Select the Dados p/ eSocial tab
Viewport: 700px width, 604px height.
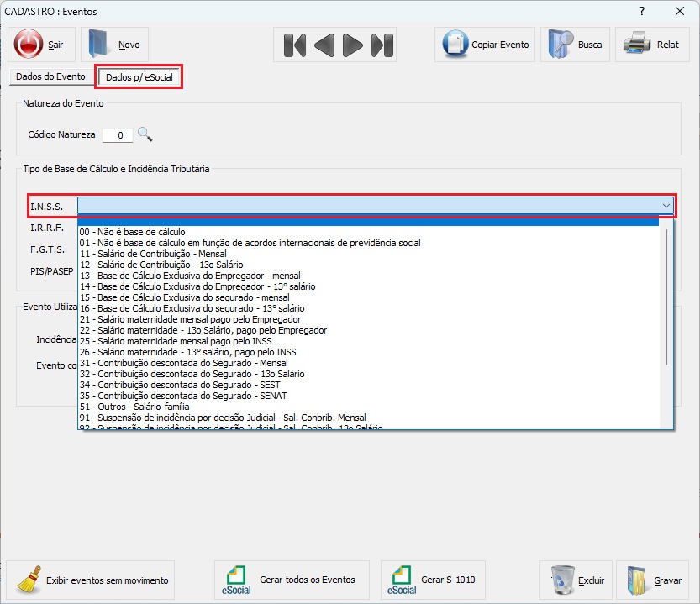(139, 77)
